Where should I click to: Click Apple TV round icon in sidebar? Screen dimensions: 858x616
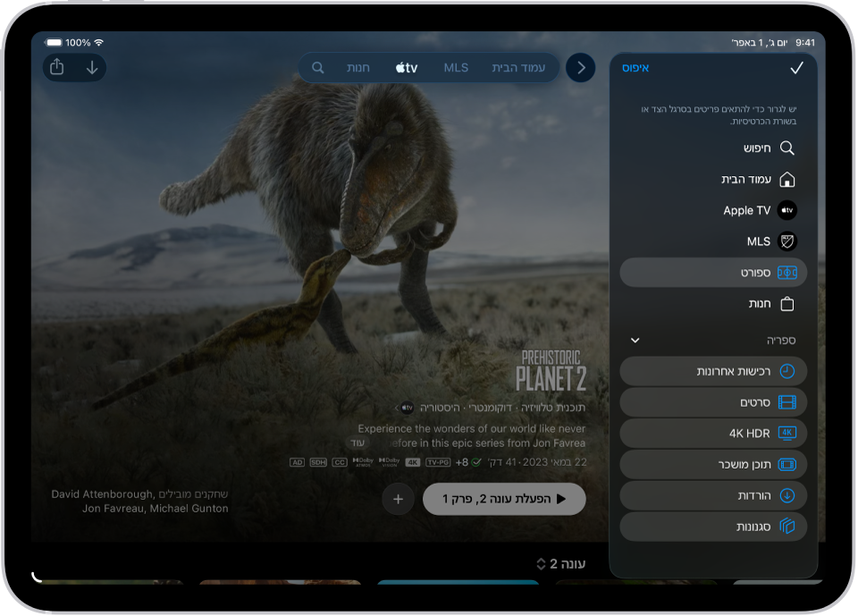click(x=786, y=210)
